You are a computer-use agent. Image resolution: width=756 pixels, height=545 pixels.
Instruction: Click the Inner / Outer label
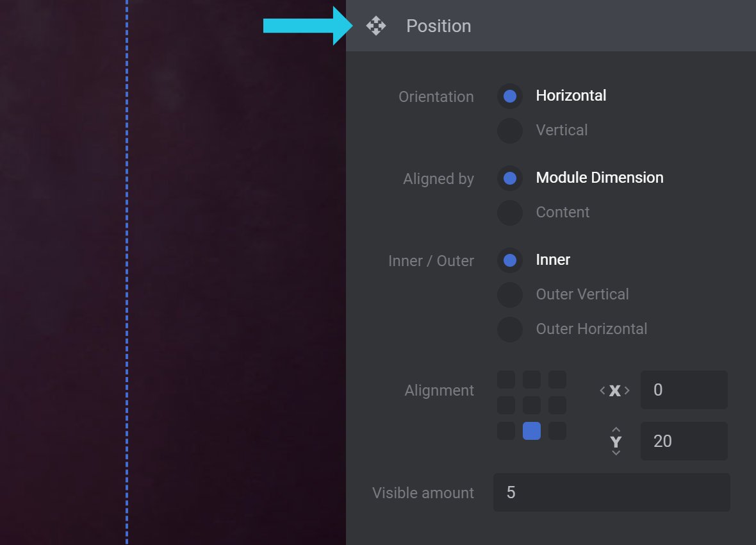431,261
